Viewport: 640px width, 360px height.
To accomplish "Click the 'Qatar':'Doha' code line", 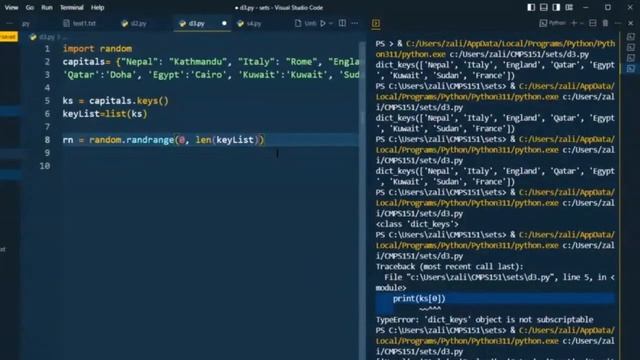I will pos(211,75).
